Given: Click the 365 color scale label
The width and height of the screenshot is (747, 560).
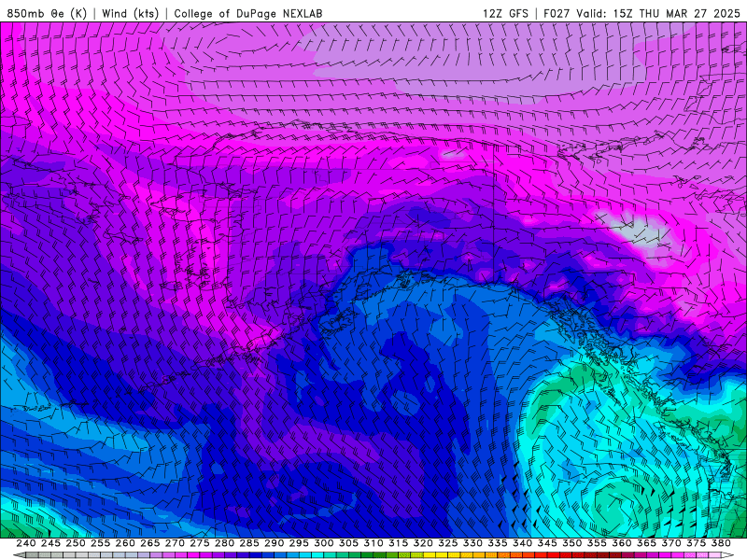Looking at the screenshot, I should click(x=646, y=543).
